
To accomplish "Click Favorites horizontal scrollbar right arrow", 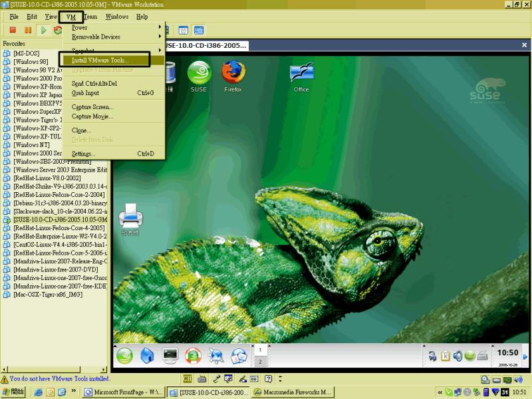I will (104, 369).
